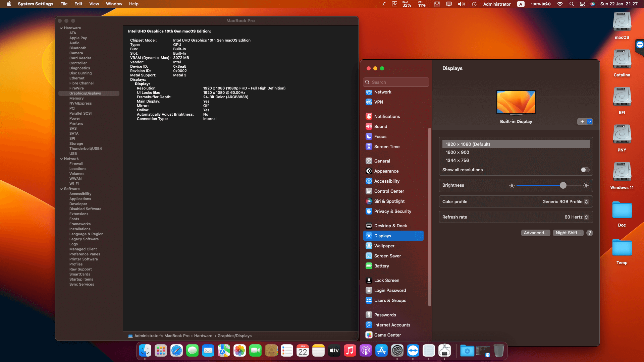Open Control Center settings icon
Viewport: 644px width, 362px height.
coord(369,191)
